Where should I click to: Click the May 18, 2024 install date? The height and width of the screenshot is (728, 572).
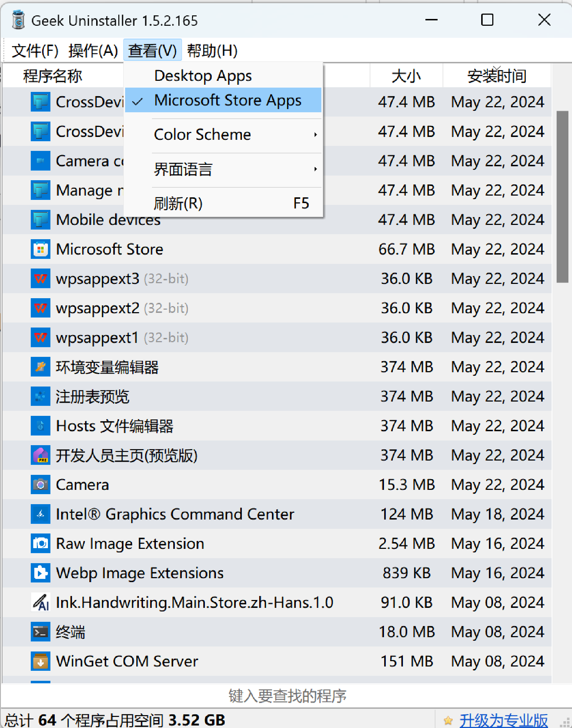coord(498,515)
